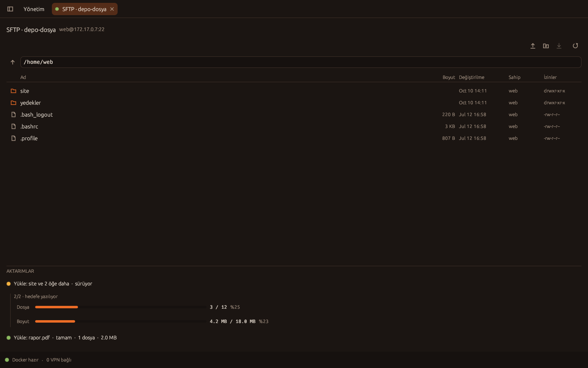The image size is (588, 368).
Task: Click '2/2 · hedefe yazılıyor' step text
Action: tap(36, 296)
